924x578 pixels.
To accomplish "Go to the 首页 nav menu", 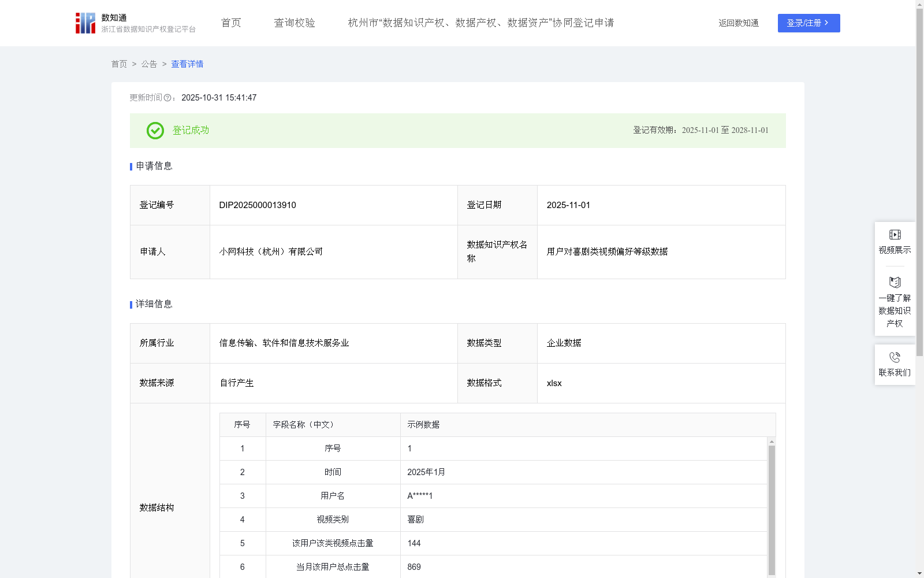I will (231, 23).
